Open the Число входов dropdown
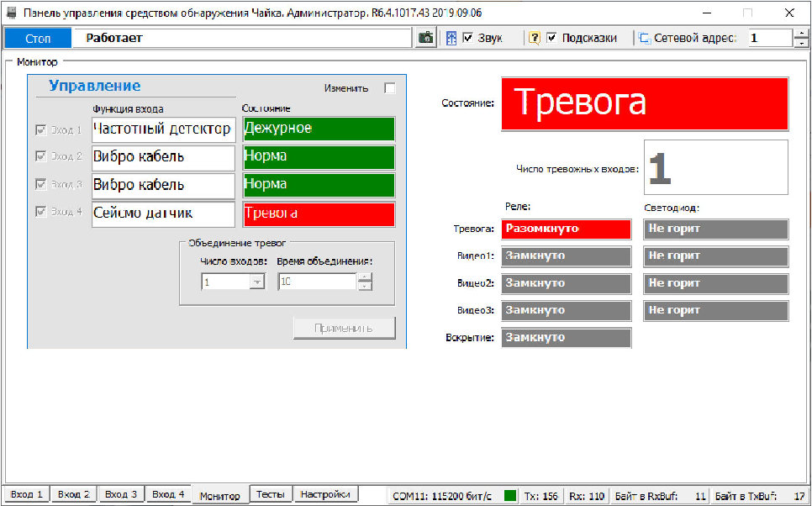 pos(257,282)
